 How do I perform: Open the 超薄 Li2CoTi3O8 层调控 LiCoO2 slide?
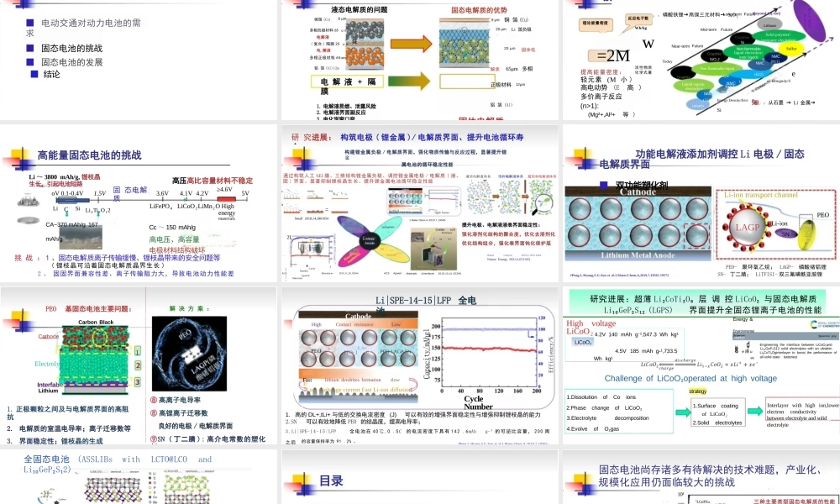(x=701, y=365)
